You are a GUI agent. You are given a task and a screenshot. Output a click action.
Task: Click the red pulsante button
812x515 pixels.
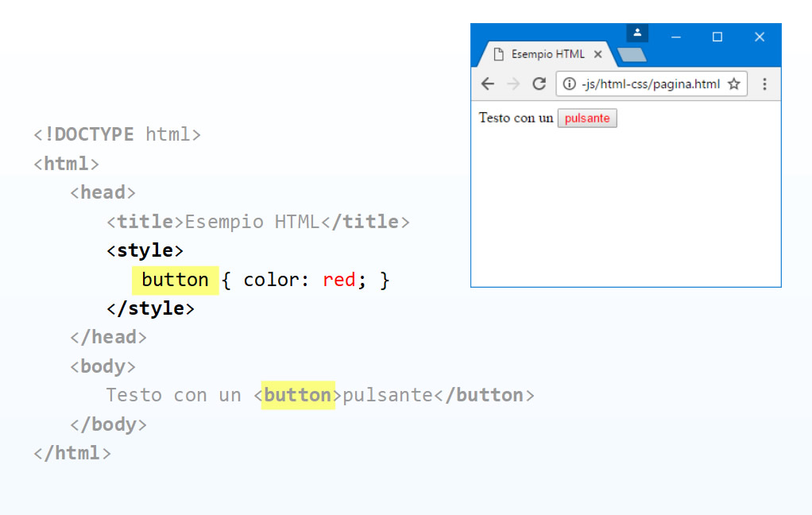[587, 118]
